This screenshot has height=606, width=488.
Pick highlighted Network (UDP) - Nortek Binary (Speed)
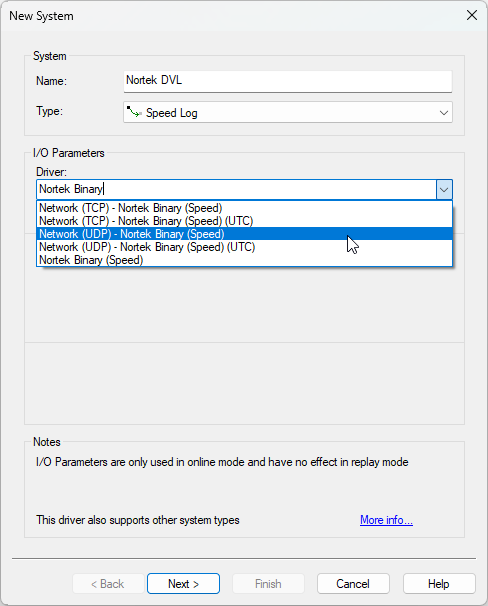pos(244,234)
